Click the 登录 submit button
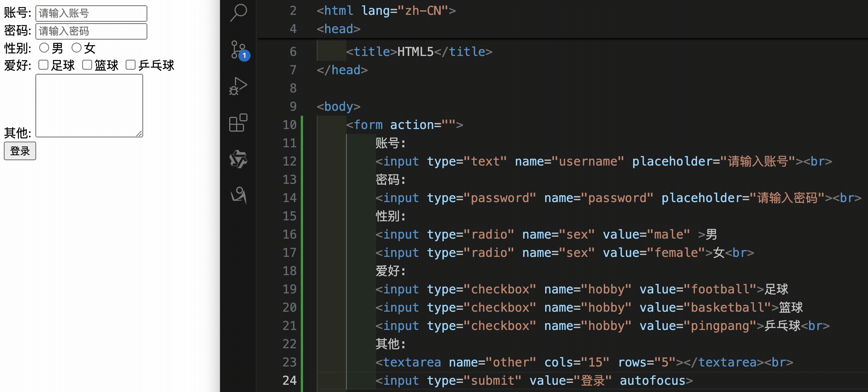The height and width of the screenshot is (392, 868). point(20,151)
